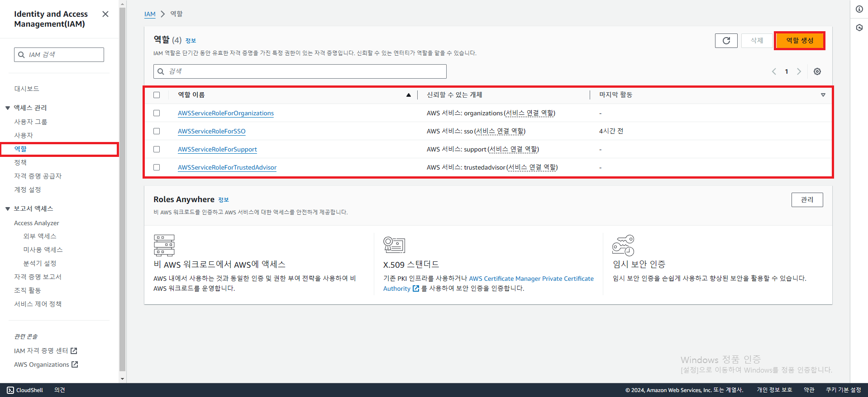Open AWSServiceRoleForSSO role link
The image size is (868, 397).
pos(212,131)
